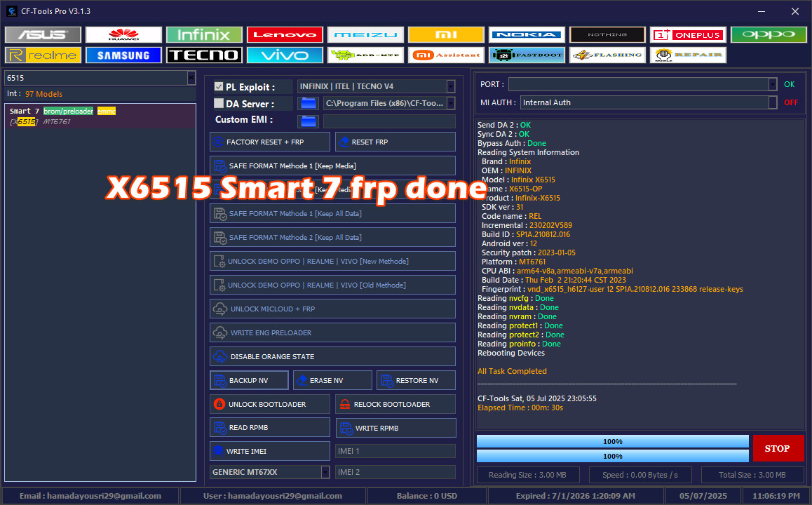The image size is (812, 505).
Task: Expand the MI AUTH Internal Auth dropdown
Action: coord(773,102)
